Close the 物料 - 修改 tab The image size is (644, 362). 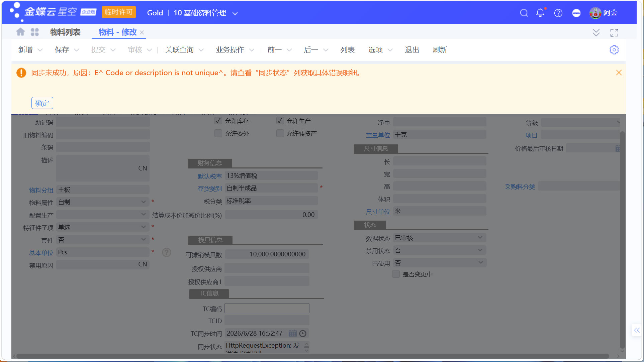point(142,32)
